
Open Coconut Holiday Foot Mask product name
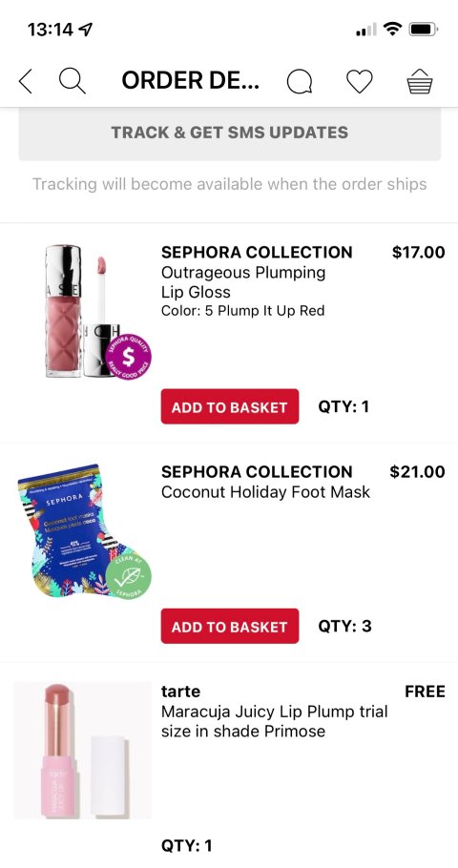pyautogui.click(x=265, y=491)
